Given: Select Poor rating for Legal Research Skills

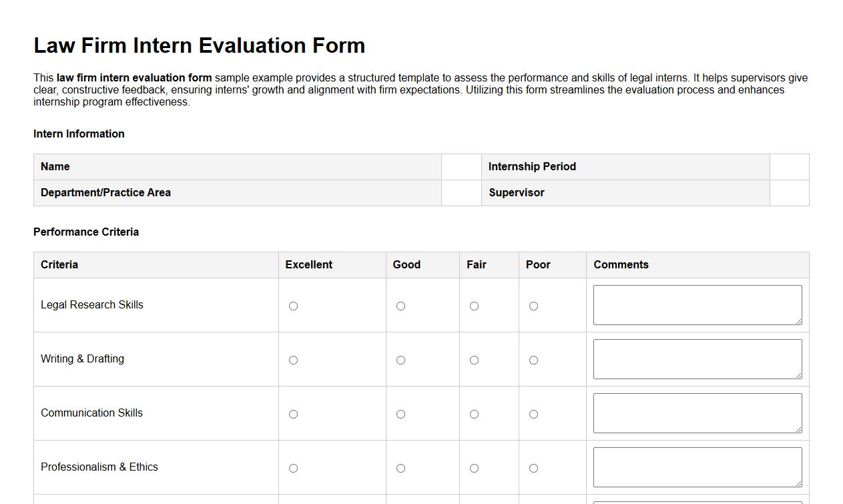Looking at the screenshot, I should (533, 306).
